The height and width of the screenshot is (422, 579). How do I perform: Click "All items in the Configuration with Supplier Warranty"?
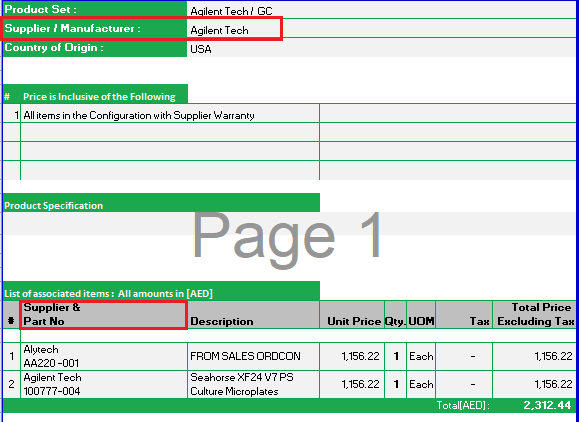pyautogui.click(x=139, y=116)
